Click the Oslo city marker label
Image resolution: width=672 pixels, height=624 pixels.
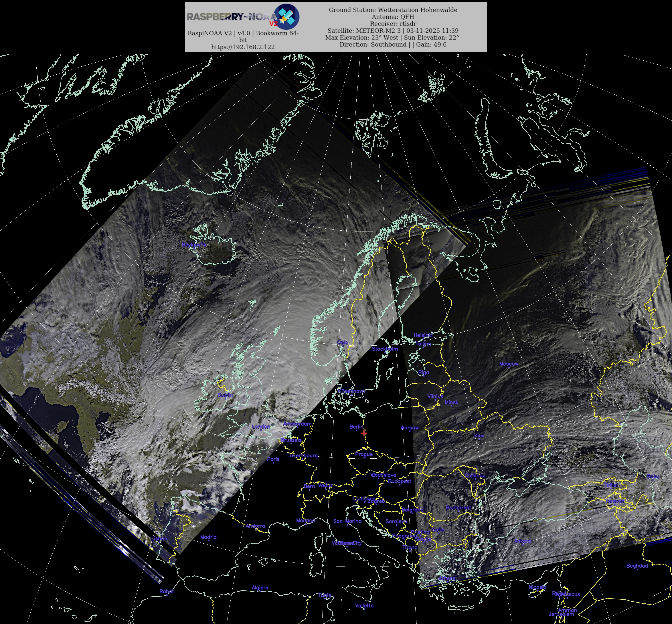(x=342, y=342)
